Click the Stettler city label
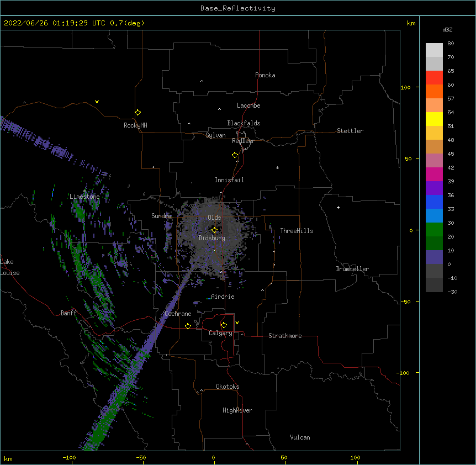Image resolution: width=476 pixels, height=465 pixels. 350,131
